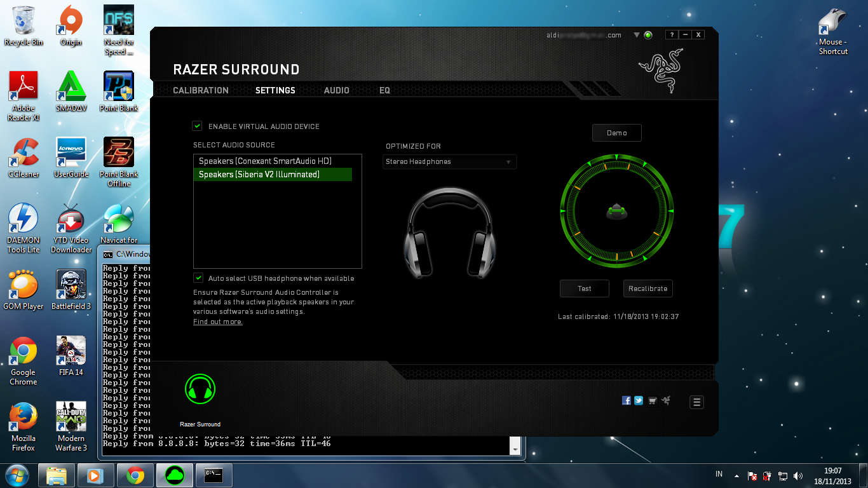This screenshot has height=488, width=868.
Task: Click the power plug tray icon
Action: click(768, 475)
